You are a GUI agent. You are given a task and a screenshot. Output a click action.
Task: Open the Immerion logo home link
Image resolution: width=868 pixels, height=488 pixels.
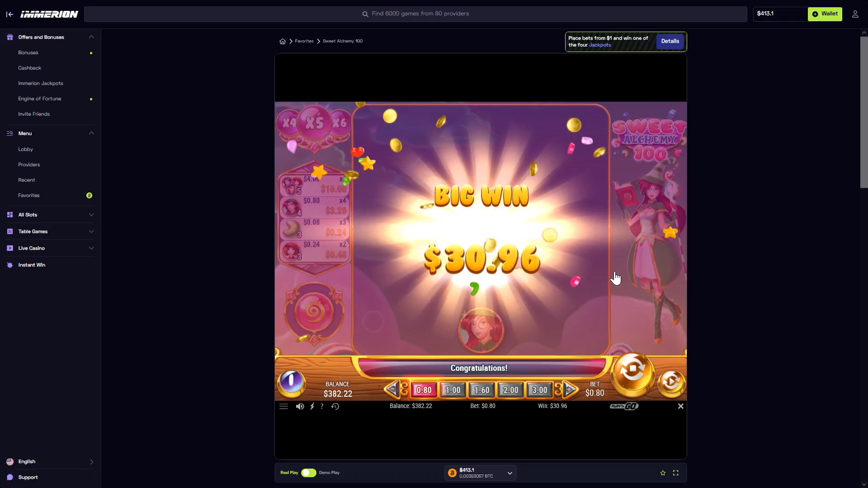point(49,14)
